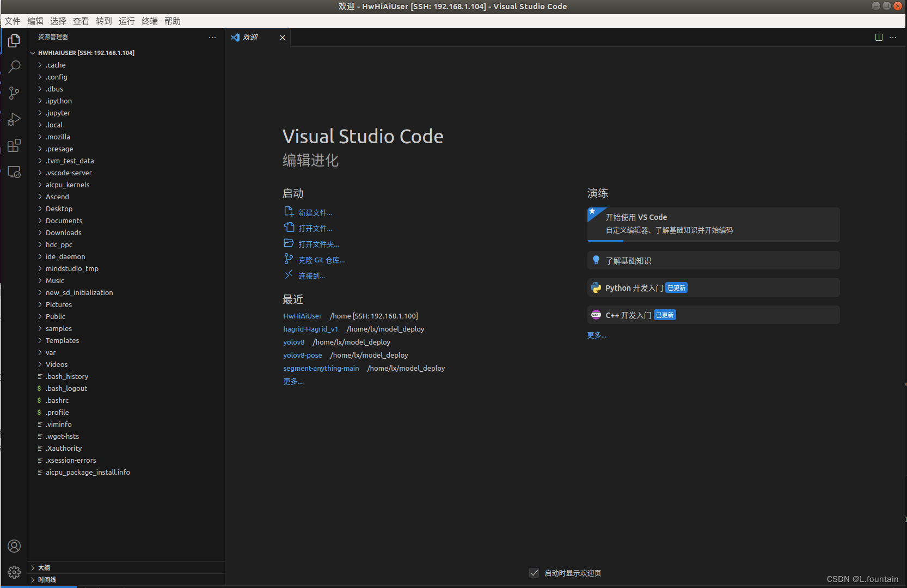Image resolution: width=907 pixels, height=588 pixels.
Task: Open recent HwHiAiUser workspace link
Action: [x=303, y=316]
